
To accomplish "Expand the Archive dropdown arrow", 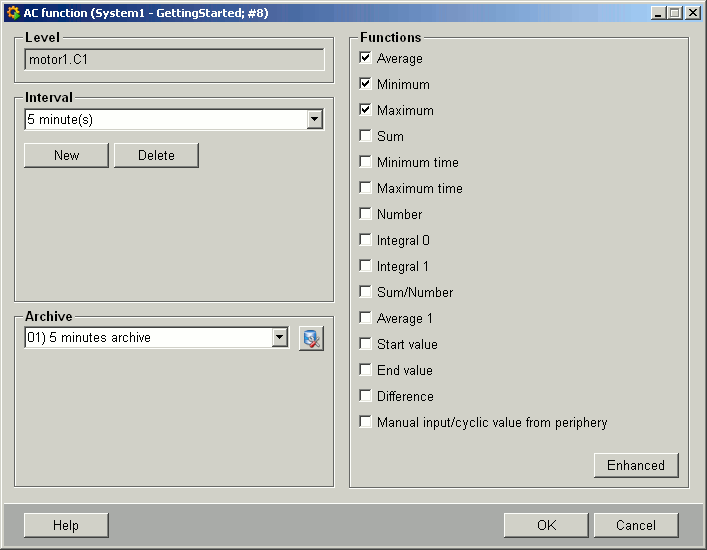I will click(280, 338).
